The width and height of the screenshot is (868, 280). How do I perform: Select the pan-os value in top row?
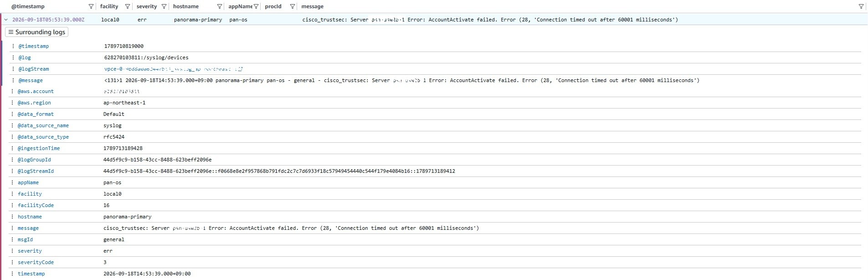(x=238, y=20)
